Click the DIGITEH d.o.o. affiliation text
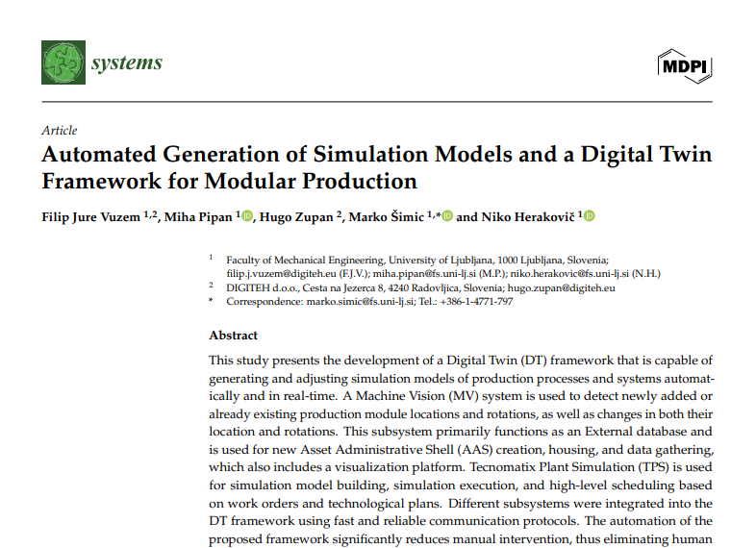Viewport: 756px width, 548px height. [364, 288]
